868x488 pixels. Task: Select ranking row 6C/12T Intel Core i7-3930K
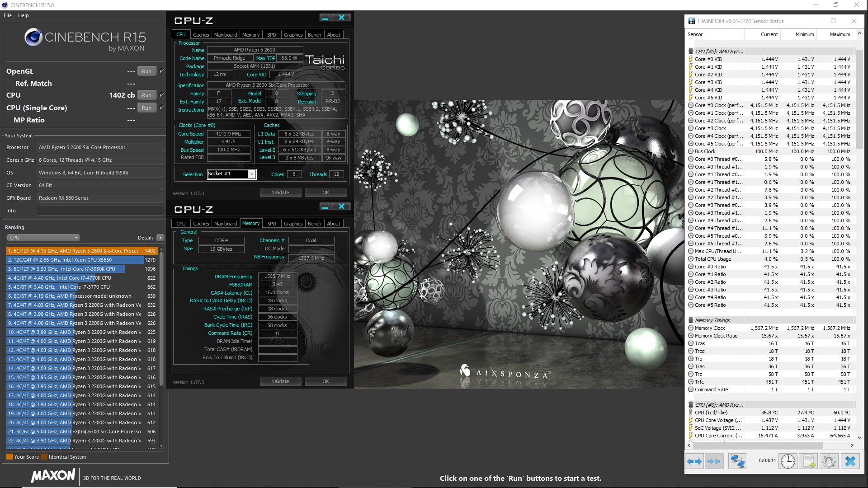click(82, 269)
